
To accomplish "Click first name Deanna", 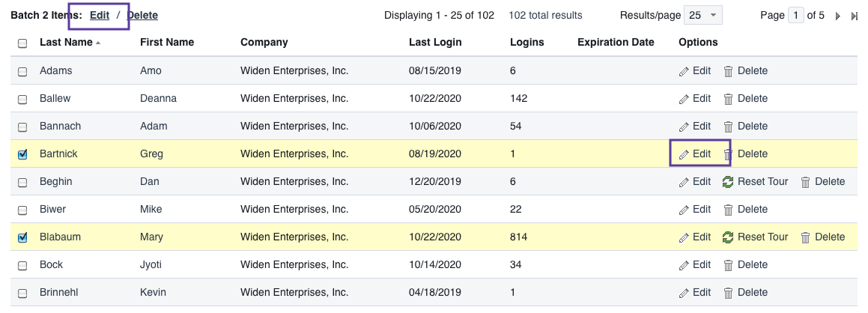I will [158, 98].
